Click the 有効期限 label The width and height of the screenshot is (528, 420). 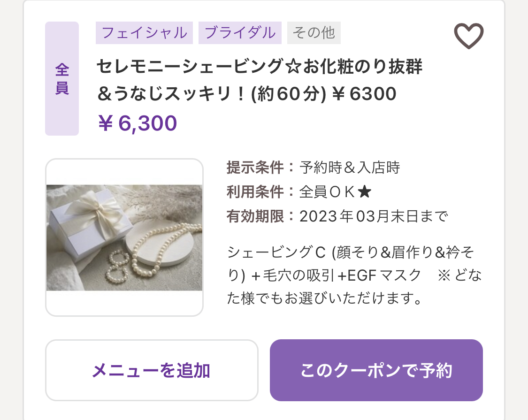[x=255, y=216]
